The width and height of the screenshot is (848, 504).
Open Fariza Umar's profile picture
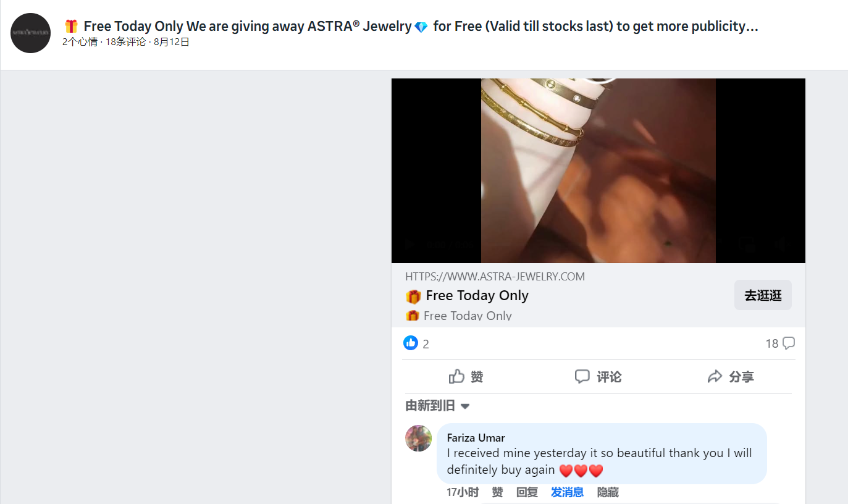[x=418, y=438]
